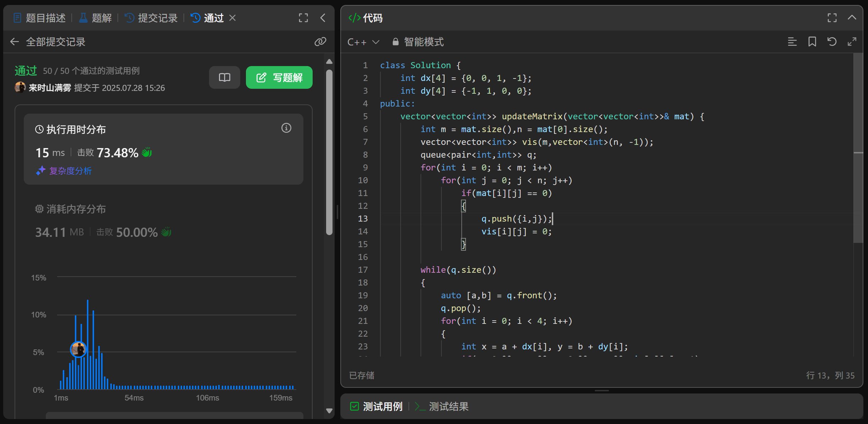Make the code panel fullscreen
The image size is (868, 424).
832,18
